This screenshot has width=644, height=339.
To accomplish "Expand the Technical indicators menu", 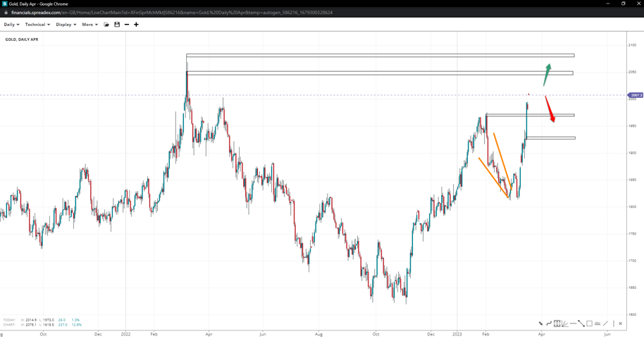I will (x=37, y=25).
